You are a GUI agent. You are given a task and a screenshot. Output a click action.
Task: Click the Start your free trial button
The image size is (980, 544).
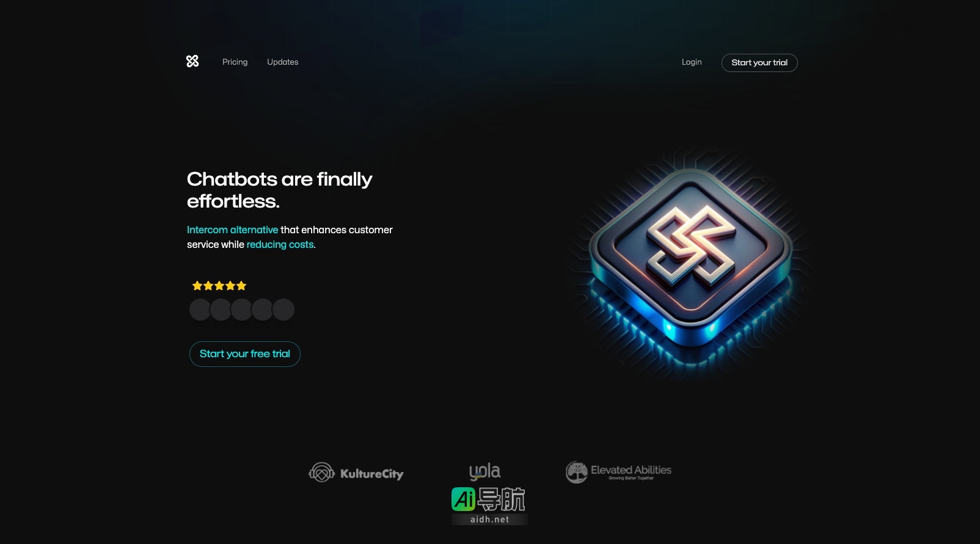click(245, 354)
